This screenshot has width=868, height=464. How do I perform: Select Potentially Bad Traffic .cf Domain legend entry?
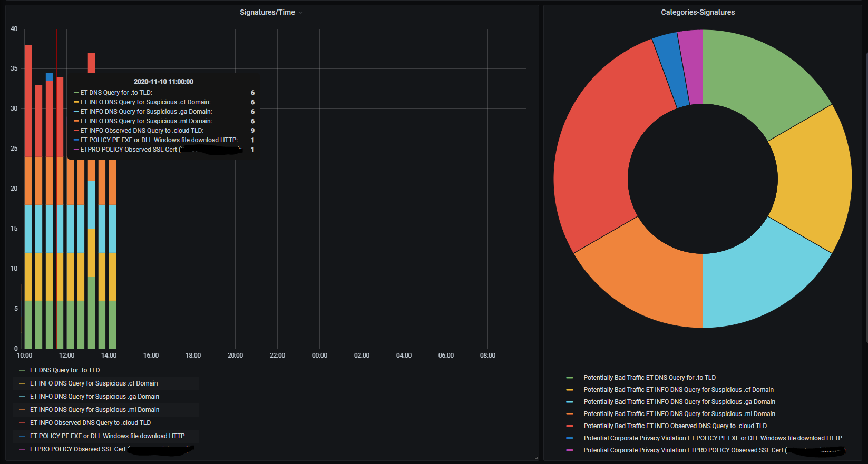(678, 390)
